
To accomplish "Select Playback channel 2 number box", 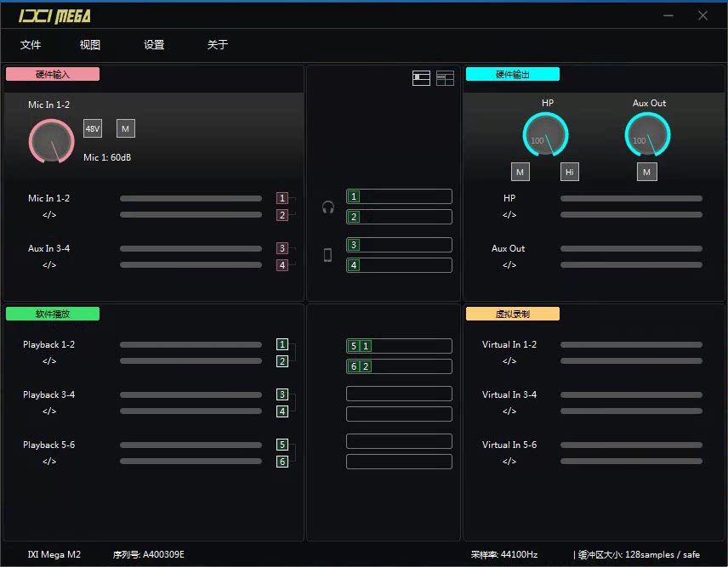I will (x=282, y=361).
